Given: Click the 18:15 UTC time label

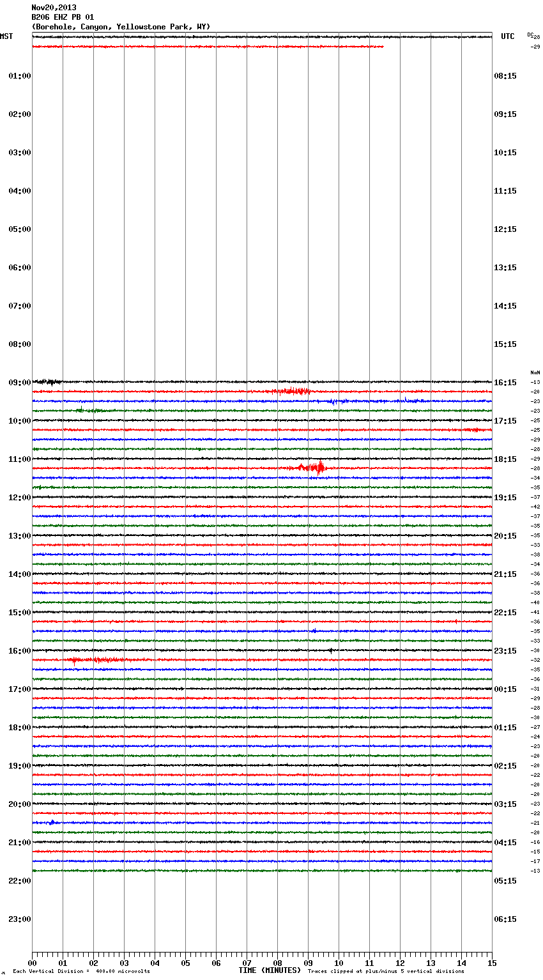Looking at the screenshot, I should pos(505,459).
